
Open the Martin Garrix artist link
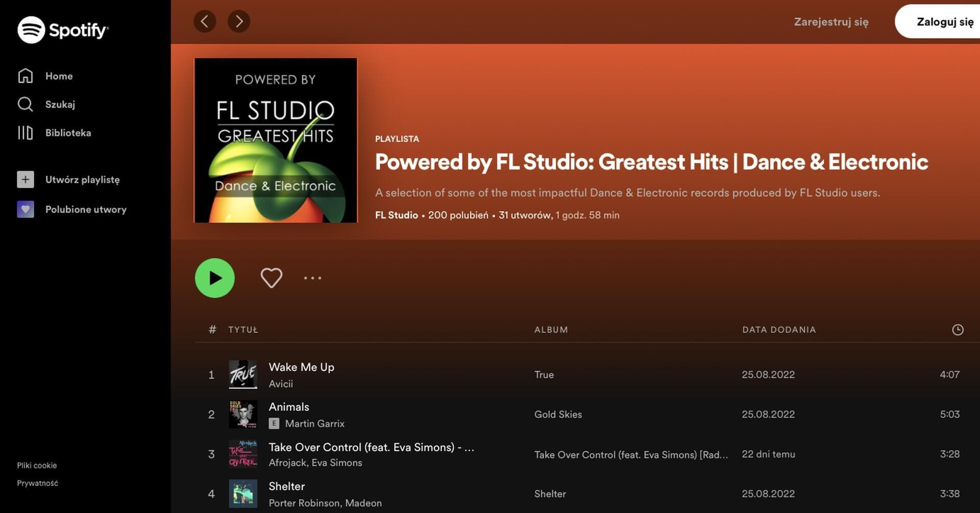315,424
